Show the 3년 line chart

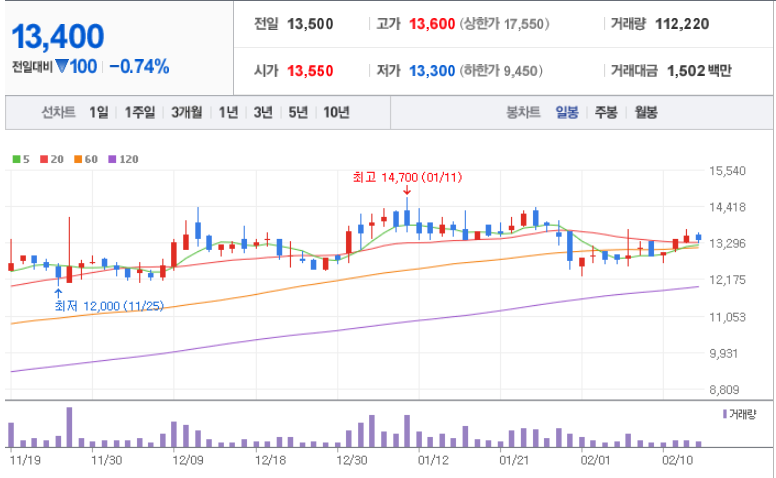(263, 112)
